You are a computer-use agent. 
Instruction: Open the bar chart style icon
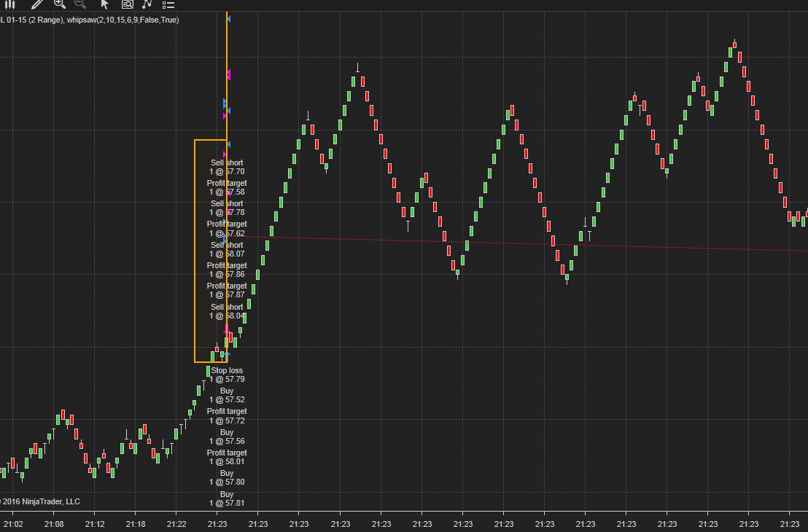point(9,4)
